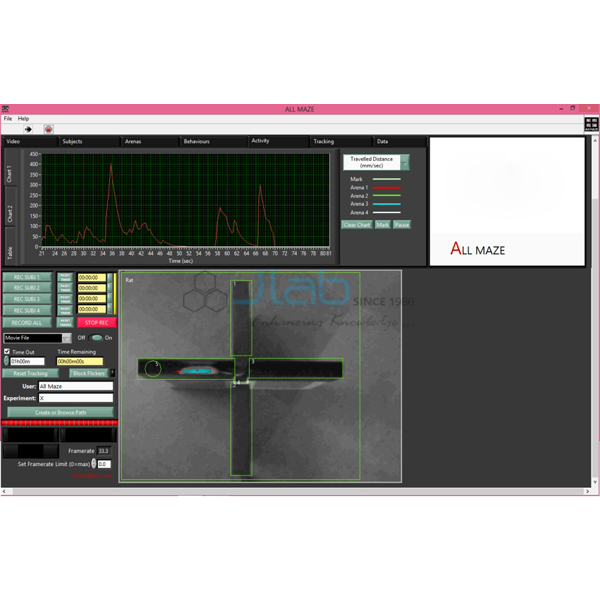Click the first subject timer display 00:00:00
The width and height of the screenshot is (600, 600).
92,277
